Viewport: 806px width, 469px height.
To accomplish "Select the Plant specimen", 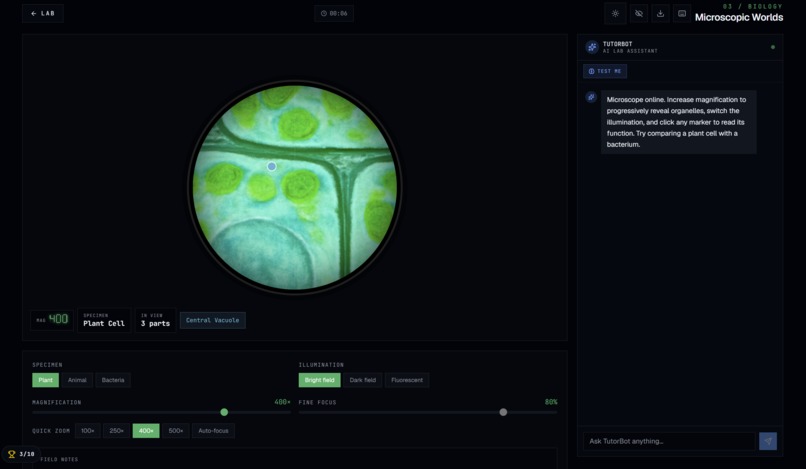I will click(45, 380).
